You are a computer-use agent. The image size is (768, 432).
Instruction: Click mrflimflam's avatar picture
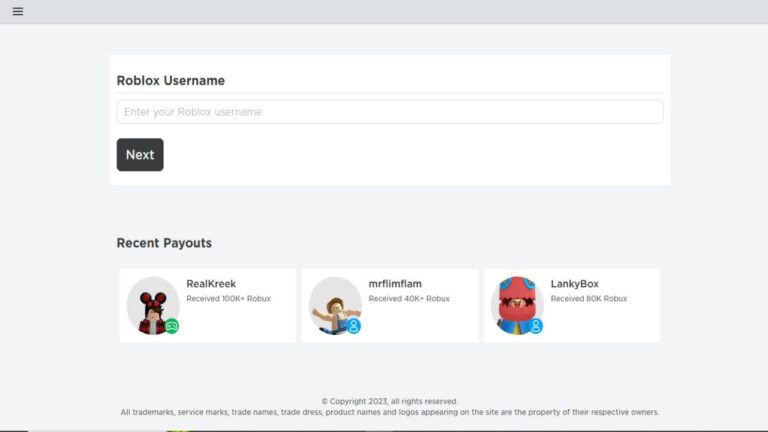pyautogui.click(x=333, y=305)
